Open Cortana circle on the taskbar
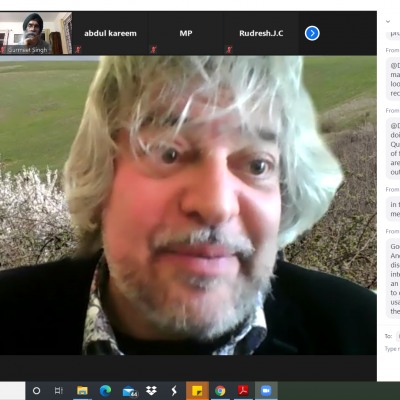The height and width of the screenshot is (400, 400). 36,391
